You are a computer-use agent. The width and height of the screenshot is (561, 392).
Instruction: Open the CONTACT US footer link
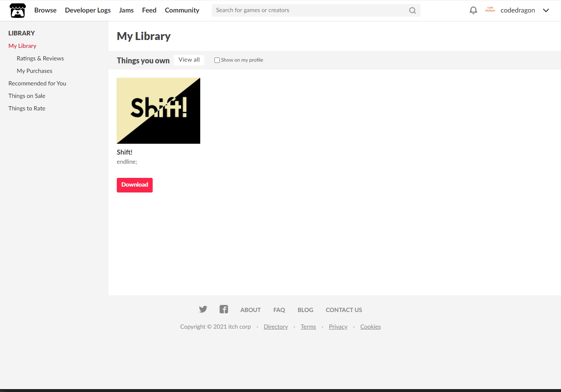344,310
